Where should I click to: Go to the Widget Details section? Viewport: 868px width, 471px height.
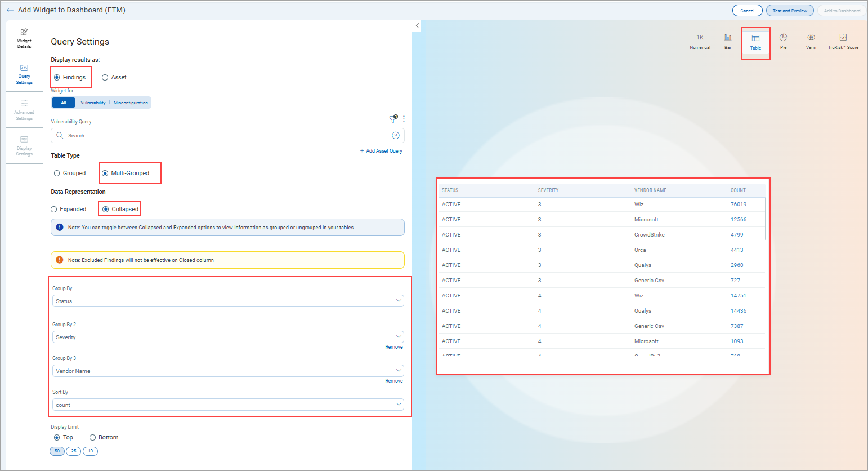[x=24, y=37]
